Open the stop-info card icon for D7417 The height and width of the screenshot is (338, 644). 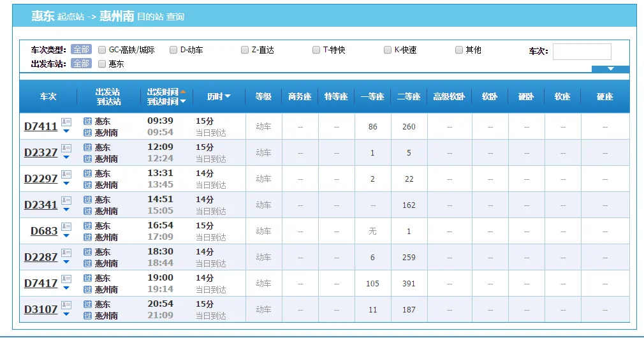point(66,279)
